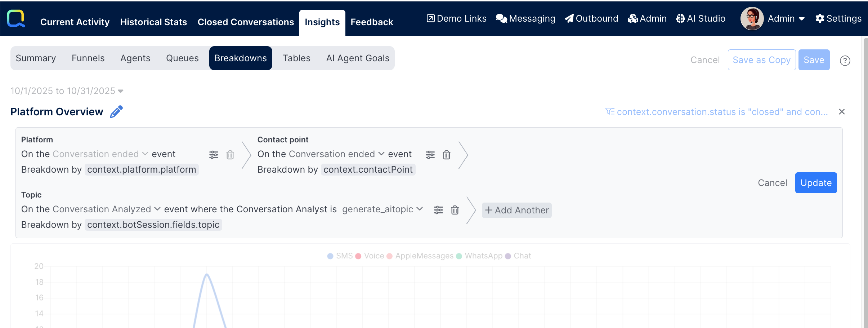Open the Historical Stats tab
The height and width of the screenshot is (328, 868).
point(153,22)
